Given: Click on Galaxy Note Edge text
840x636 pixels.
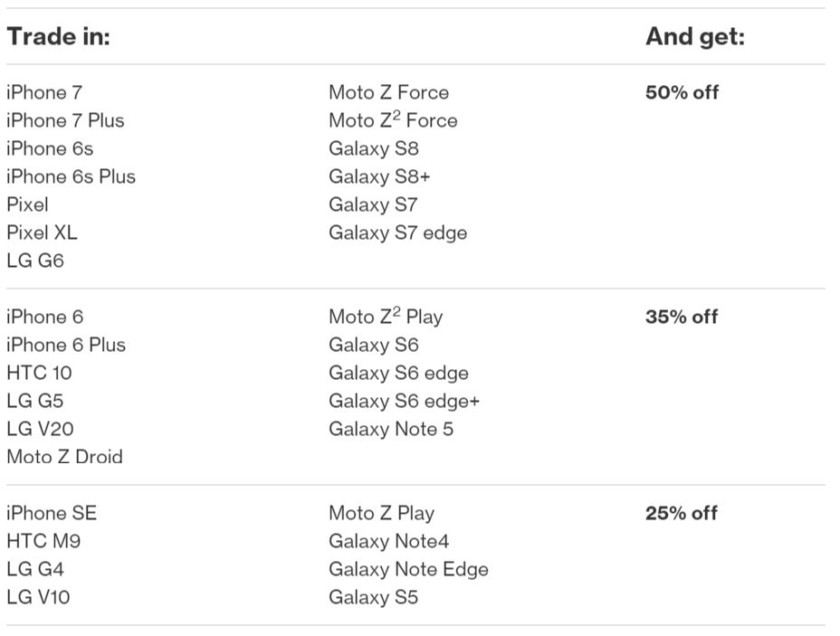Looking at the screenshot, I should tap(409, 569).
